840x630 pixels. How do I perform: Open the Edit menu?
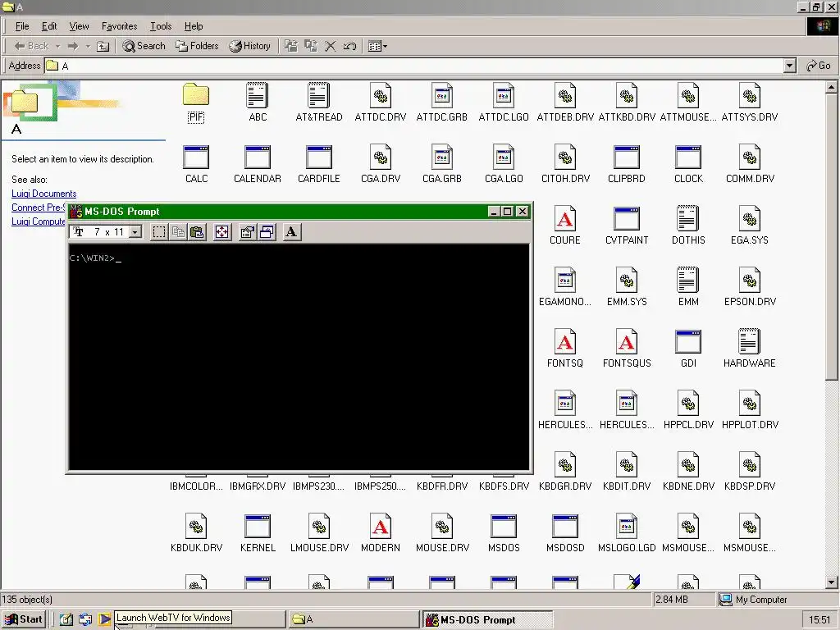49,26
